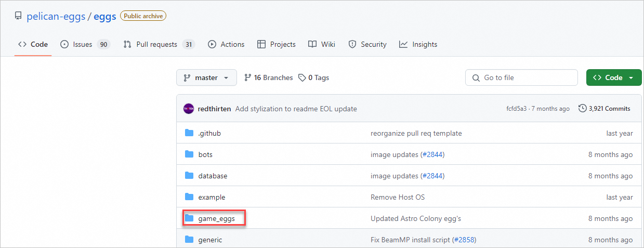644x248 pixels.
Task: Open the Wiki tab
Action: pyautogui.click(x=322, y=44)
